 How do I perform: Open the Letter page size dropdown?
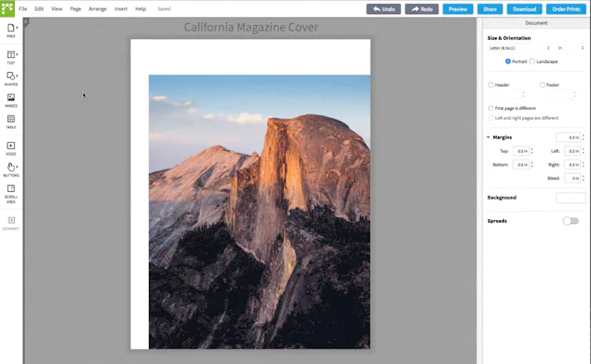point(519,48)
